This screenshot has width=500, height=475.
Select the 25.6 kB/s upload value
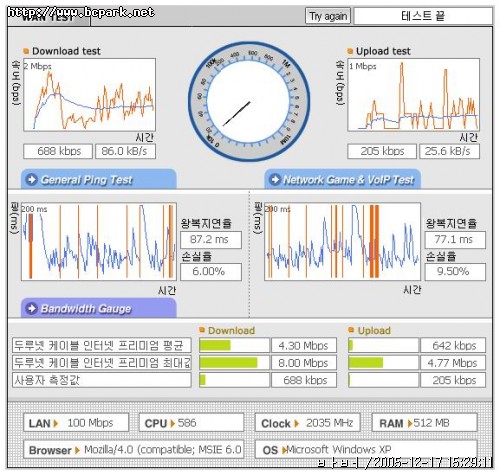(x=449, y=151)
